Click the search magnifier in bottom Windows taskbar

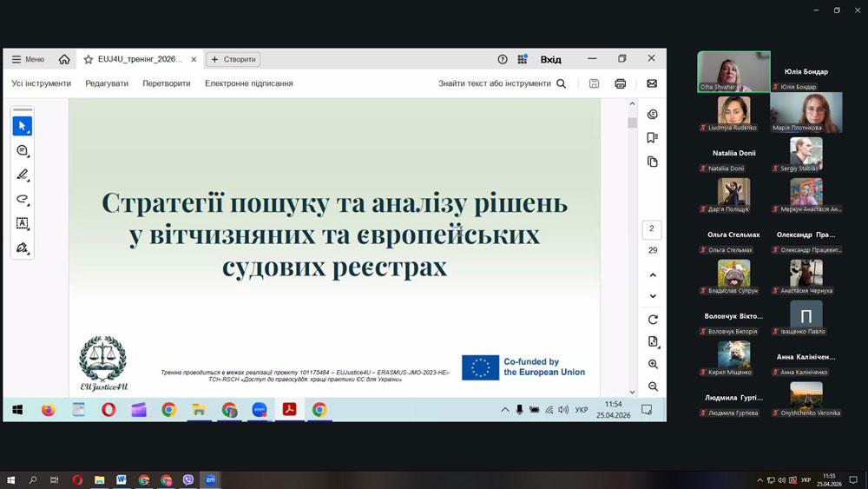coord(33,480)
